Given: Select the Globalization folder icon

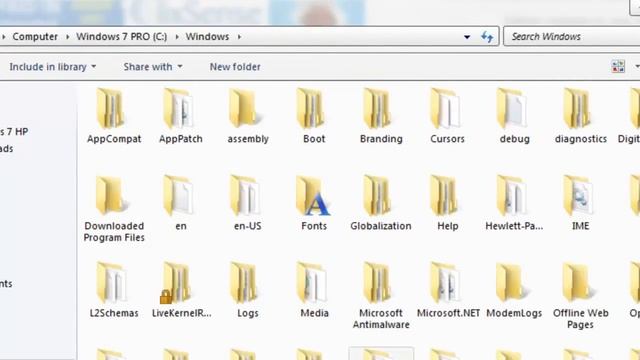Looking at the screenshot, I should point(377,196).
